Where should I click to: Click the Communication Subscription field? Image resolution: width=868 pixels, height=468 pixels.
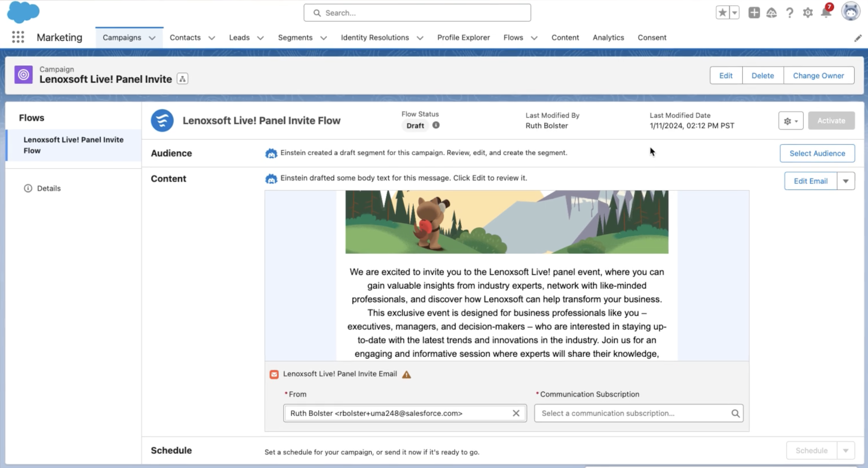(x=639, y=413)
